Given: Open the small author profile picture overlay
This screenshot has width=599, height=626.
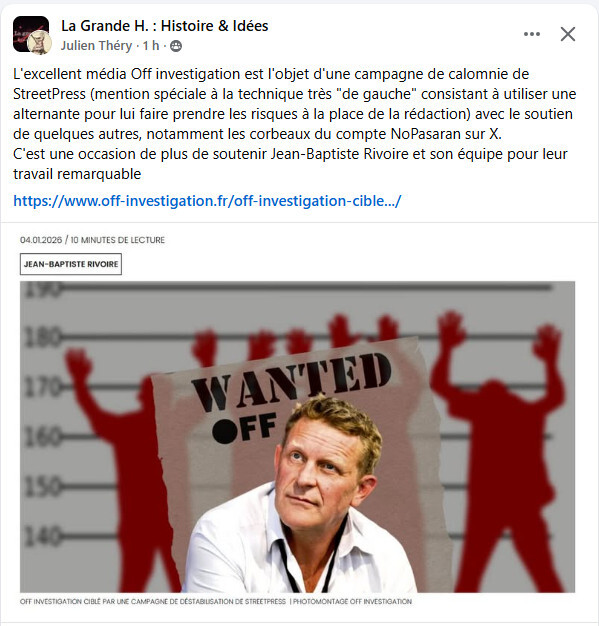Looking at the screenshot, I should pyautogui.click(x=40, y=42).
